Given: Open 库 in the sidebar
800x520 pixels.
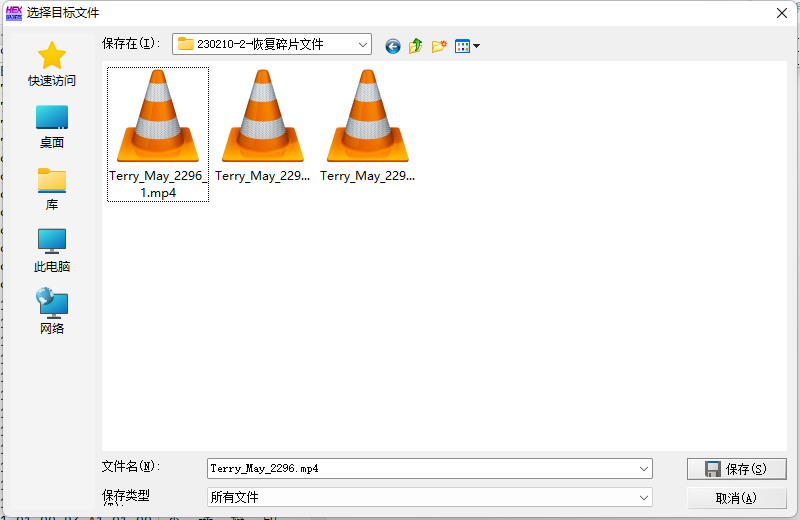Looking at the screenshot, I should coord(52,189).
